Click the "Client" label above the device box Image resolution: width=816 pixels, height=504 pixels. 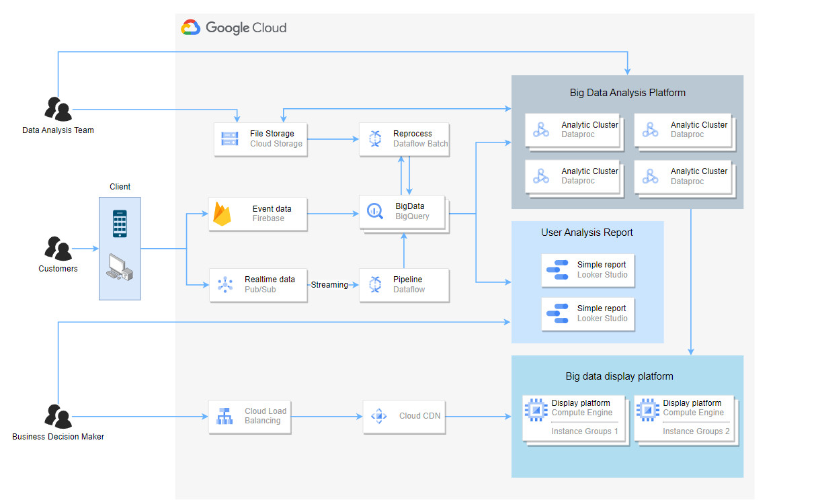tap(120, 187)
